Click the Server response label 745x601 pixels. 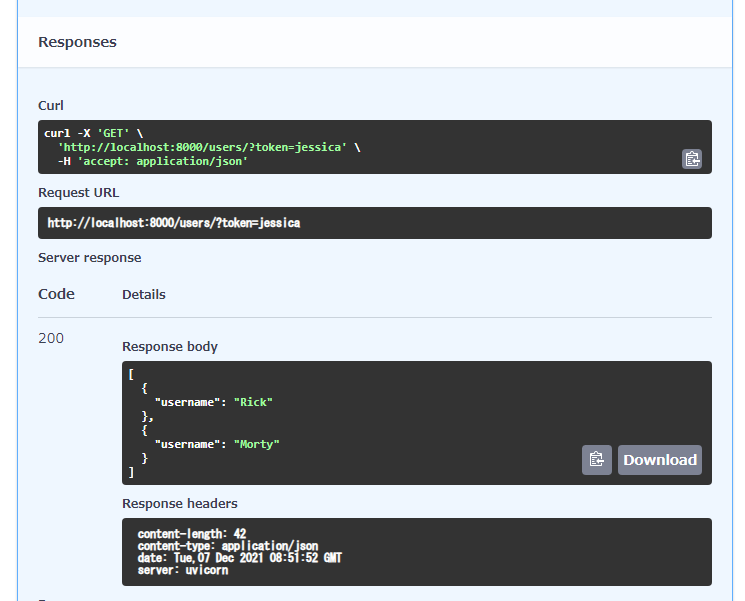(x=90, y=258)
